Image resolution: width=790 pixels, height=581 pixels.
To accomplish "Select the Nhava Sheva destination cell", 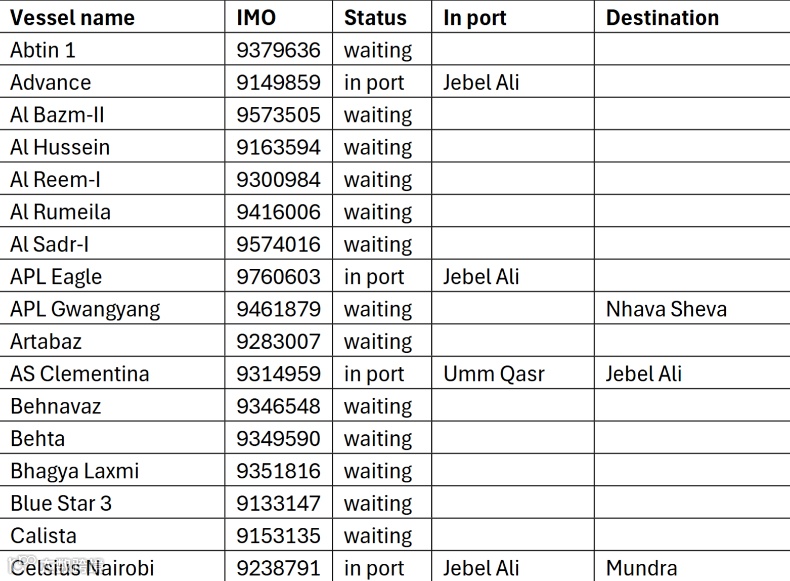I will [x=666, y=309].
